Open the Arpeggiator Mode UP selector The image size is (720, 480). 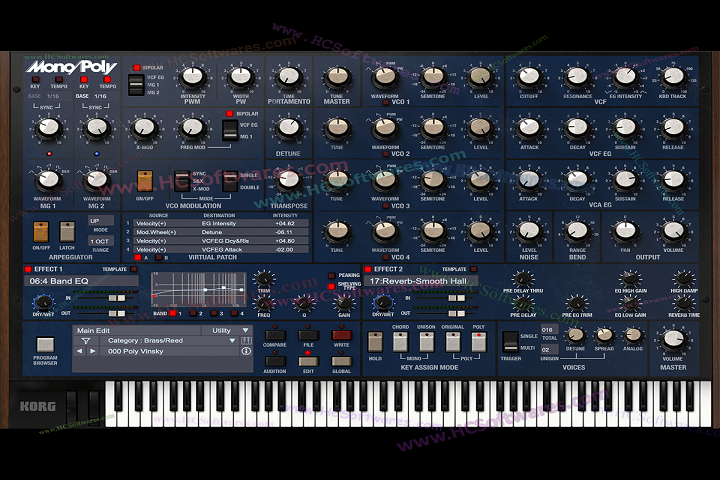(101, 221)
